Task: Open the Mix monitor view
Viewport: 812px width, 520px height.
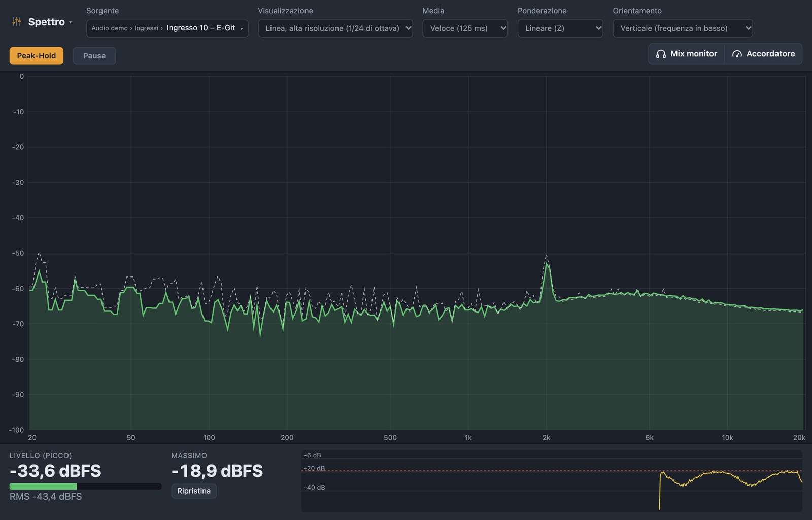Action: pyautogui.click(x=687, y=54)
